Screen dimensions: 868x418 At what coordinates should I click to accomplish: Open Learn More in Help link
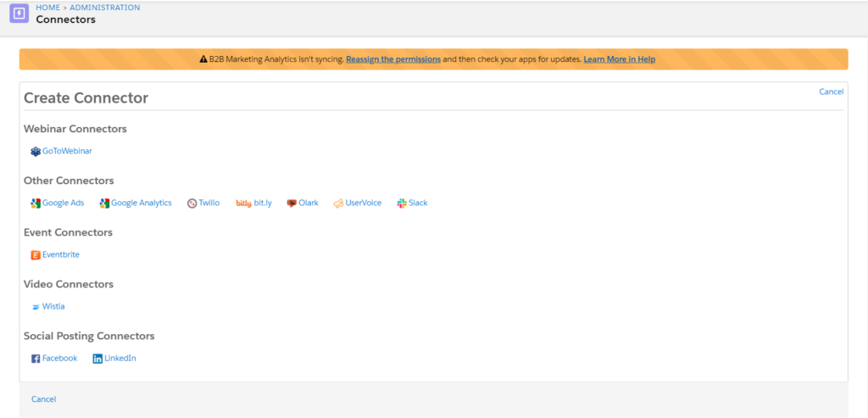coord(620,59)
